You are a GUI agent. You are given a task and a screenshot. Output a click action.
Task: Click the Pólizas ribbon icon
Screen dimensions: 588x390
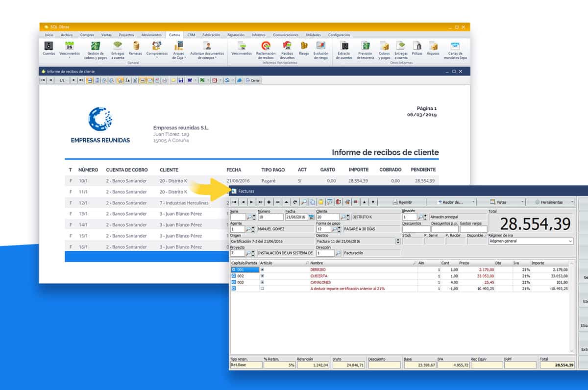[x=417, y=47]
